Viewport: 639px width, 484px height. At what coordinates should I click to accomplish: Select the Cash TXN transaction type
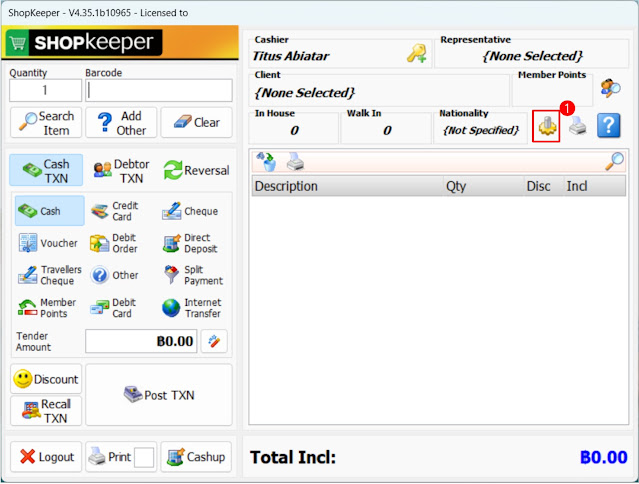[x=46, y=171]
